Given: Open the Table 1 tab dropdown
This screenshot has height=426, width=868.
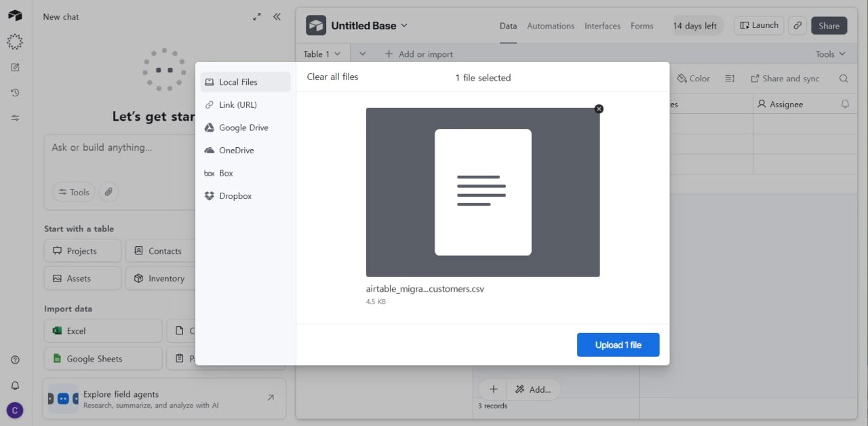Looking at the screenshot, I should click(323, 54).
